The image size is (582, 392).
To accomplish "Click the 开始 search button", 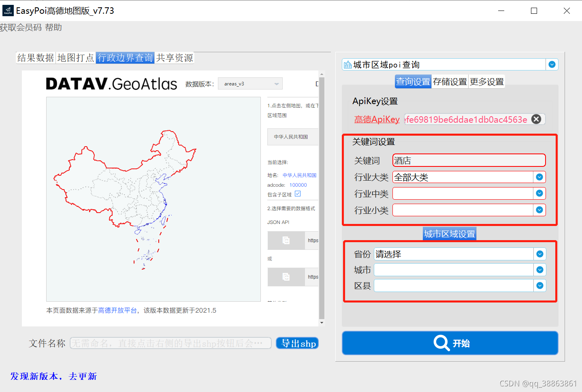I will (450, 343).
